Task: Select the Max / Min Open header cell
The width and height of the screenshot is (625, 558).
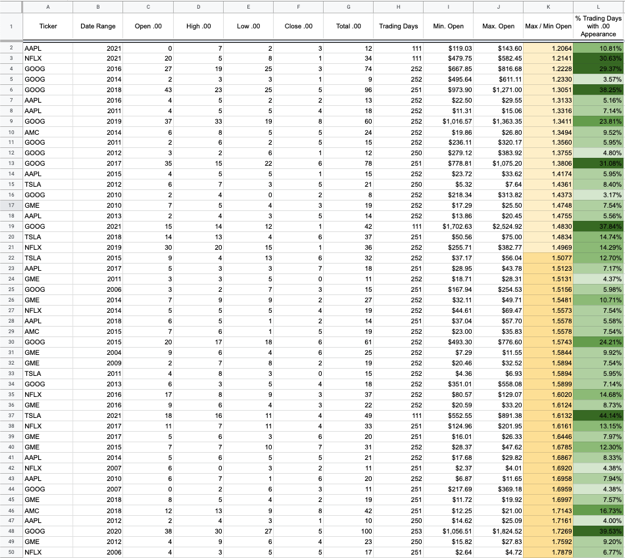Action: tap(548, 26)
